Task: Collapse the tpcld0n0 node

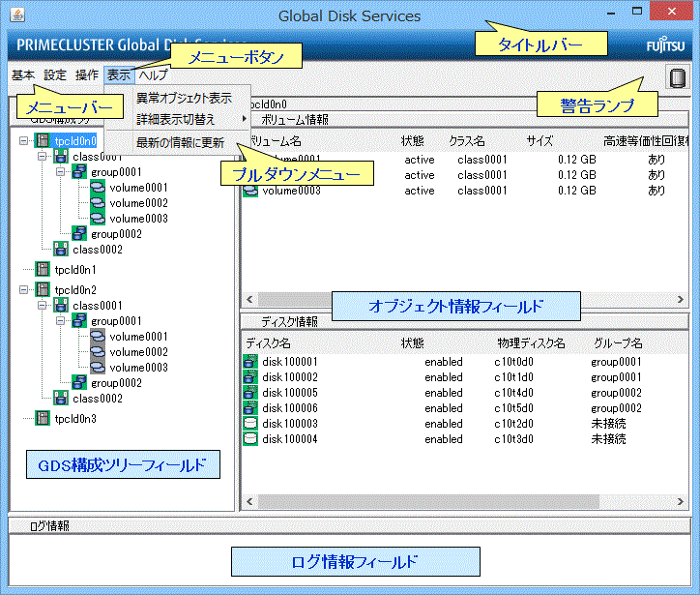Action: coord(23,141)
